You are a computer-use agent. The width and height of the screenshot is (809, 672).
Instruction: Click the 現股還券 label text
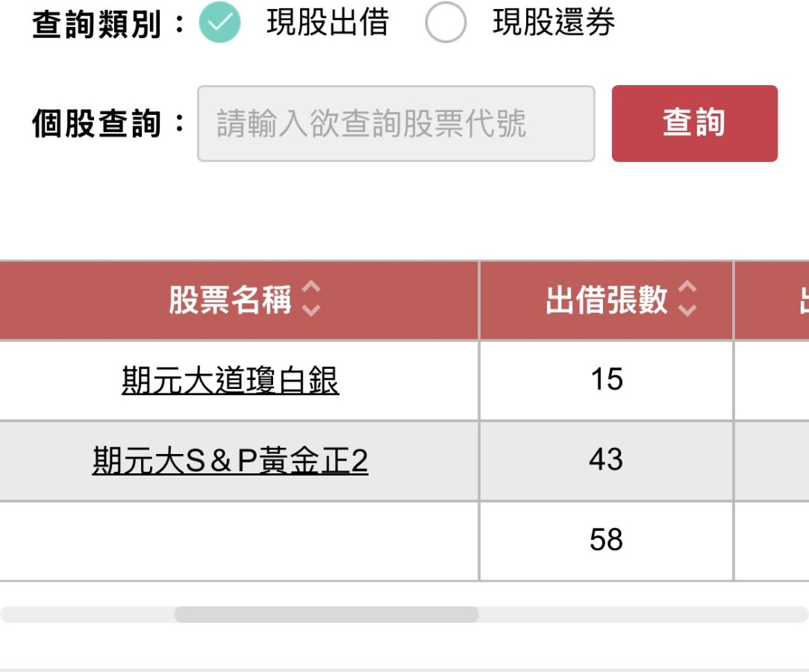(554, 23)
